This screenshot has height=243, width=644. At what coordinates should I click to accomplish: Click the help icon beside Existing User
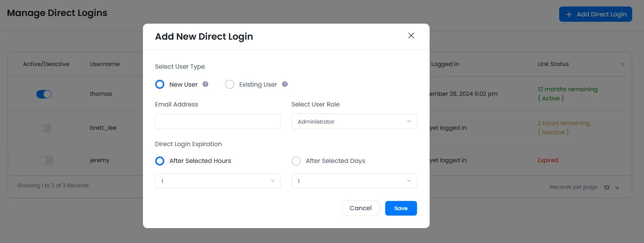(285, 84)
